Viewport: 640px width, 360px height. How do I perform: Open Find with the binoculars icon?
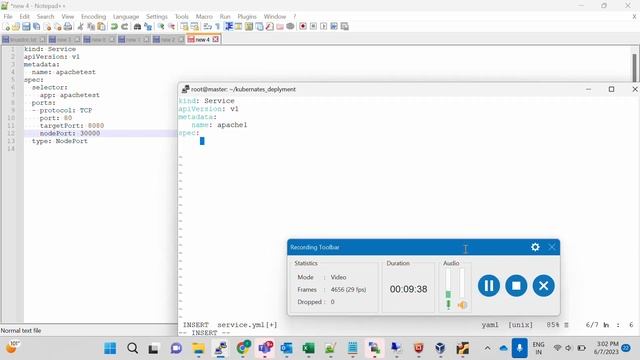(x=138, y=27)
